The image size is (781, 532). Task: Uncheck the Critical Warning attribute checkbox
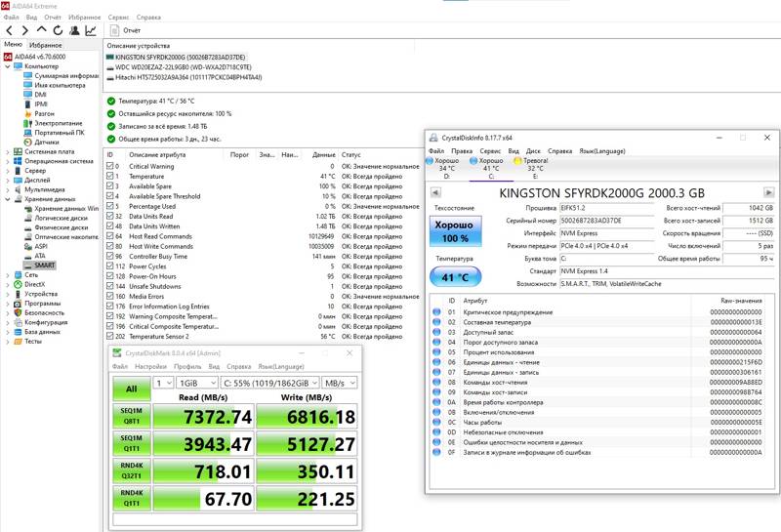(x=109, y=166)
